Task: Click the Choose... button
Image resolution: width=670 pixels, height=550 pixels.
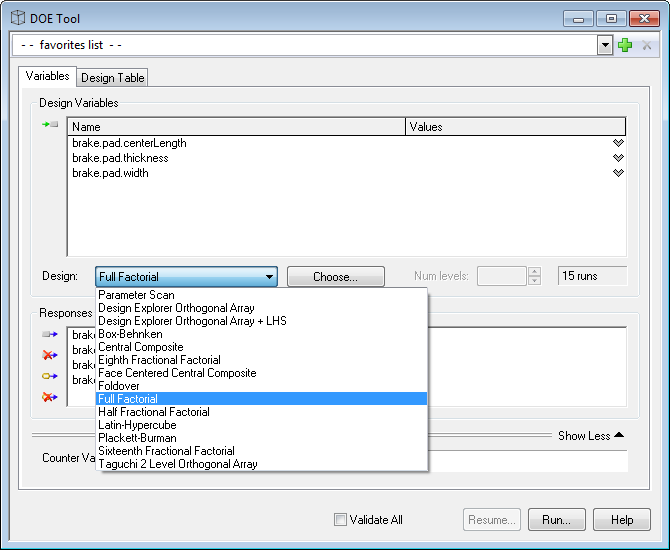Action: pyautogui.click(x=335, y=277)
